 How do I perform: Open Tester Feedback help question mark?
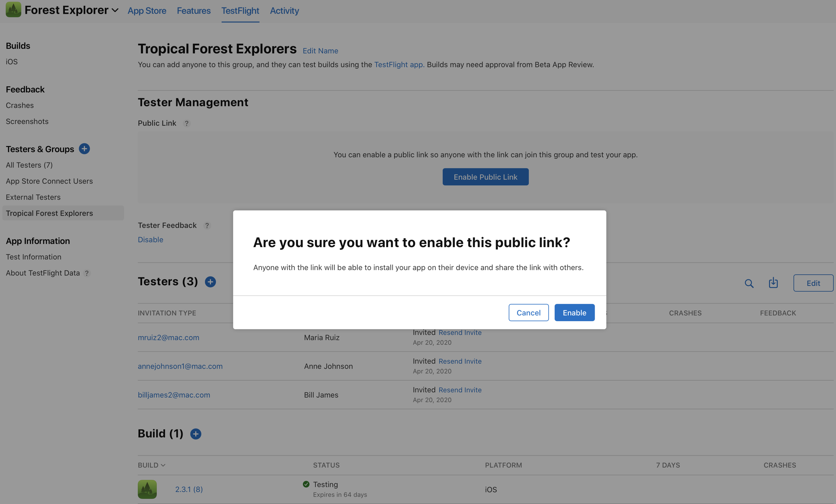point(207,225)
